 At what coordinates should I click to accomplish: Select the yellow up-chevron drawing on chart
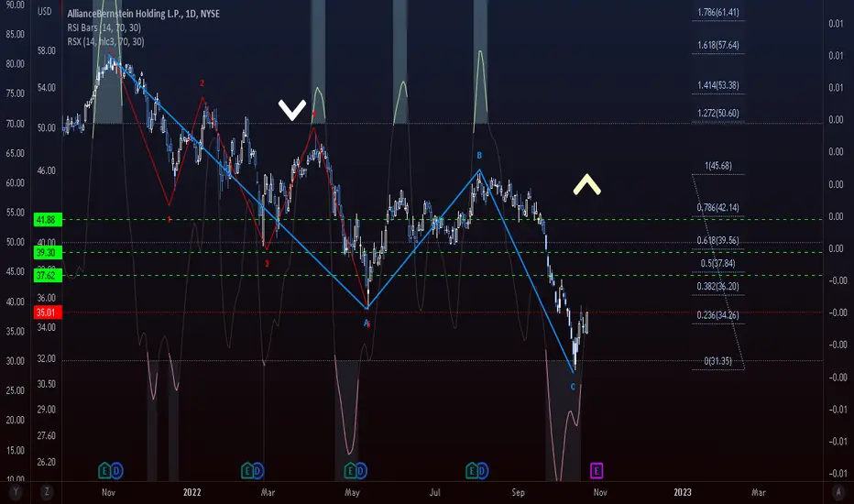click(x=587, y=184)
